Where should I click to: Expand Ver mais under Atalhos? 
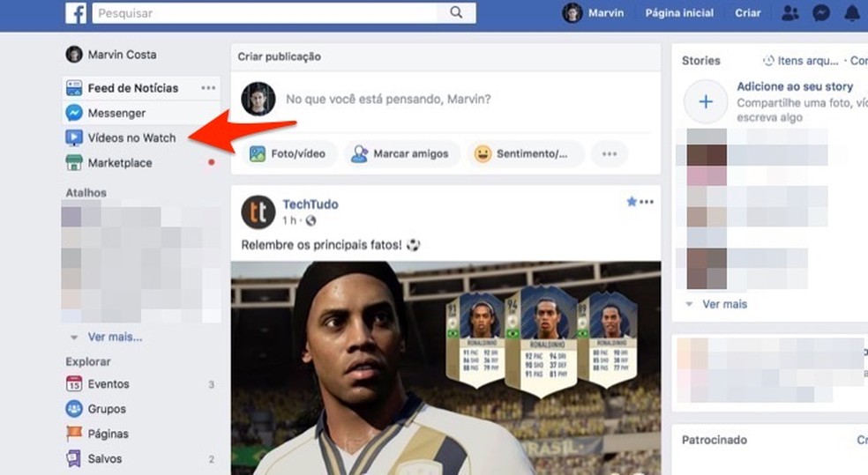[116, 337]
